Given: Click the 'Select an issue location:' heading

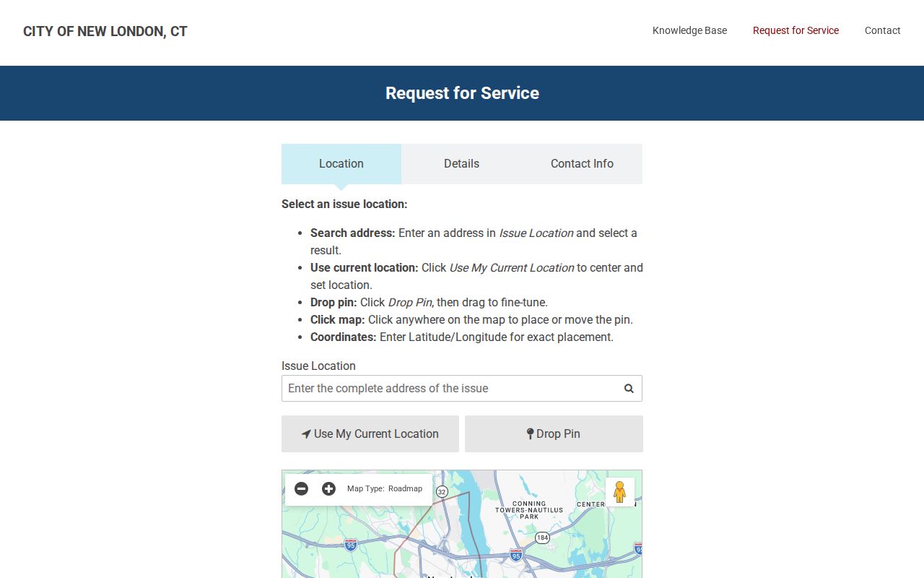Looking at the screenshot, I should [344, 204].
